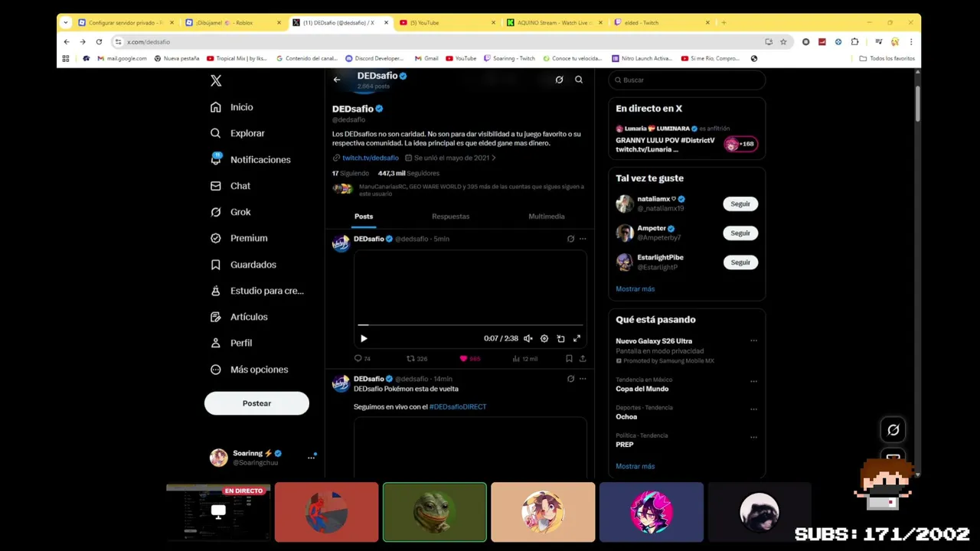Reload page with browser refresh button
This screenshot has width=980, height=551.
pos(99,42)
